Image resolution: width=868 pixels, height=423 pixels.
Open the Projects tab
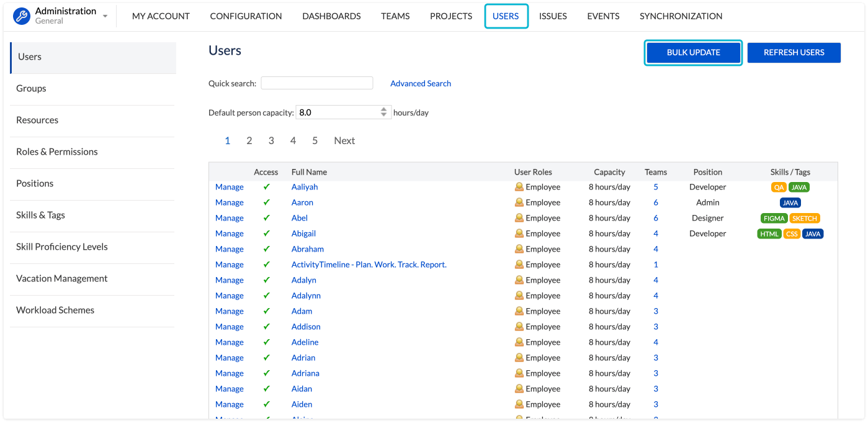[x=451, y=16]
